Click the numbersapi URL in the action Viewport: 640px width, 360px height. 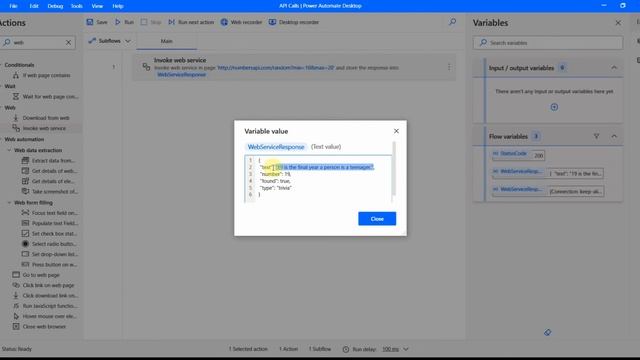[276, 68]
